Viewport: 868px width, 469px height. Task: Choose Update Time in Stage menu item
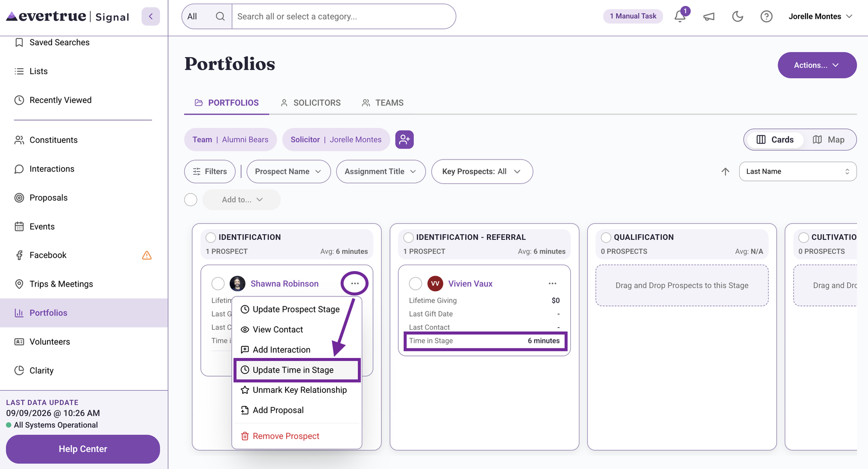pyautogui.click(x=297, y=370)
